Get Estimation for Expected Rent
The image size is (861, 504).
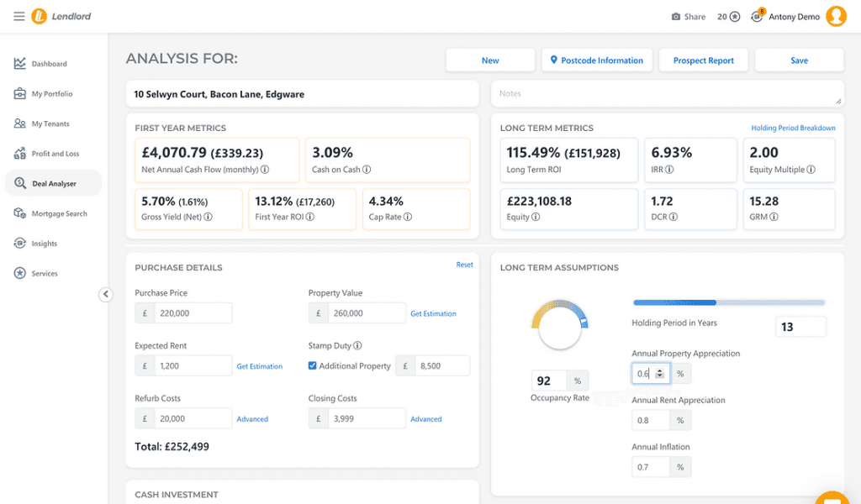259,366
